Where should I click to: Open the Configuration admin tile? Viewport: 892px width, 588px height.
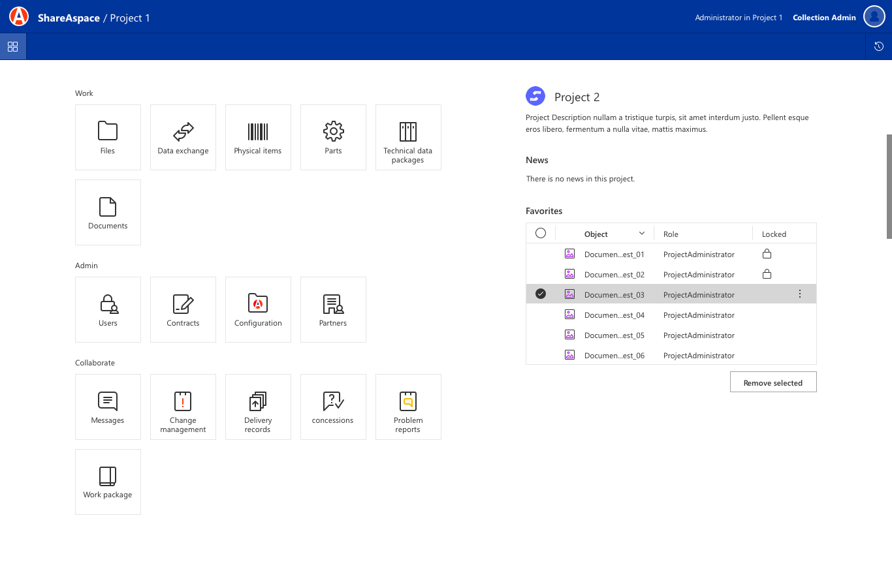258,310
